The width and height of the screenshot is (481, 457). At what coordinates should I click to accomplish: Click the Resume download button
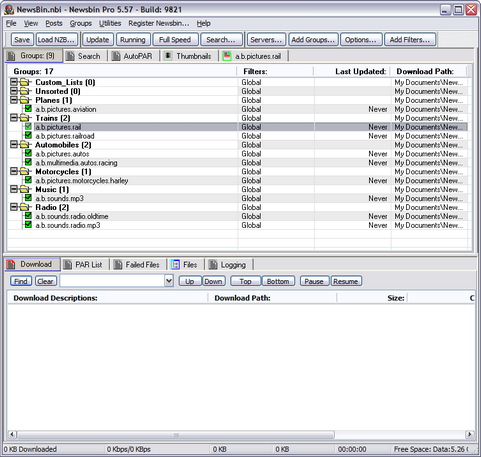pyautogui.click(x=346, y=281)
